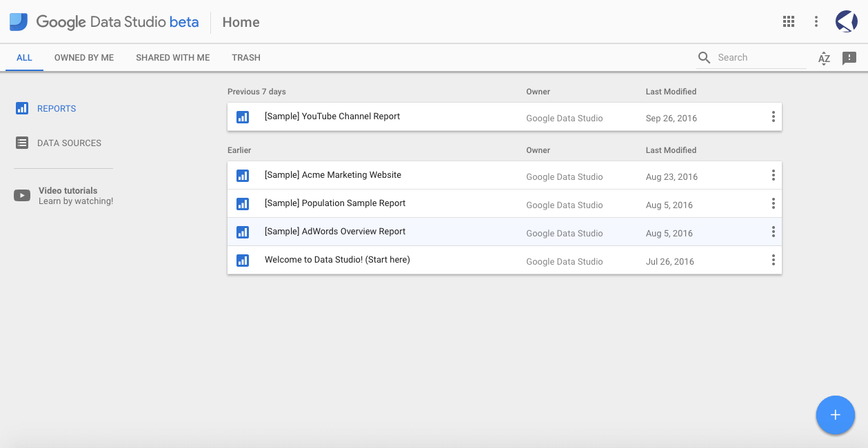The image size is (868, 448).
Task: Create a new report with the plus button
Action: click(836, 415)
